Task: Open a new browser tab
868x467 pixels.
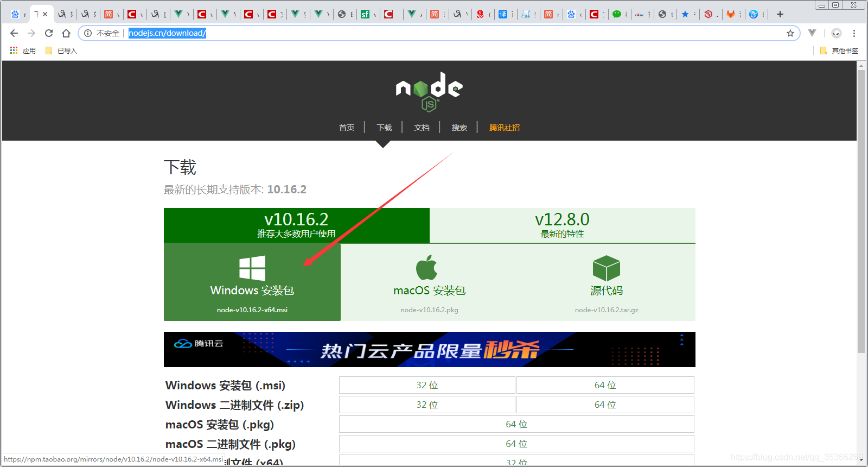Action: click(x=780, y=14)
